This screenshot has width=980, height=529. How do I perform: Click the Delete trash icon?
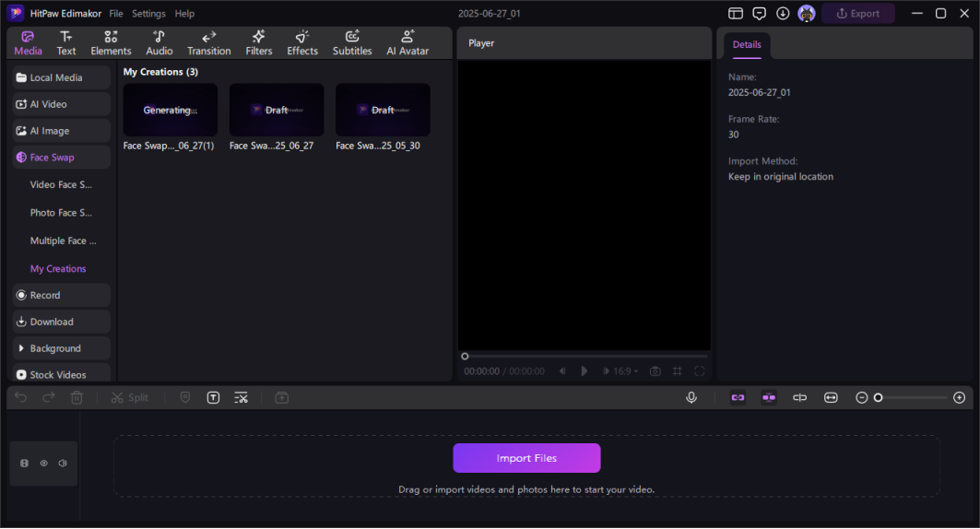[77, 398]
